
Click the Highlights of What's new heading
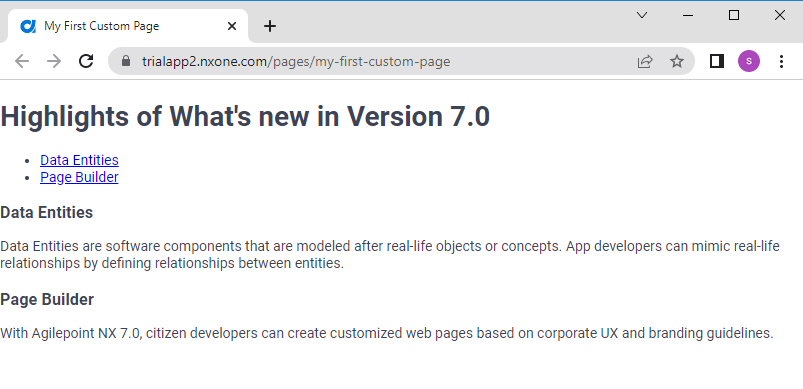coord(245,116)
